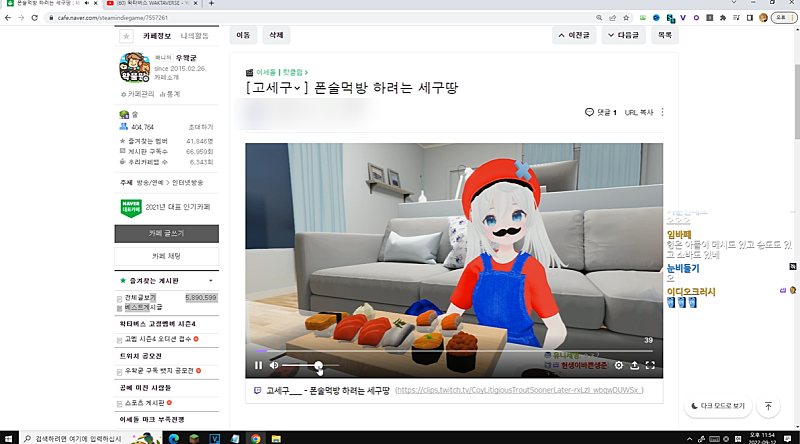The height and width of the screenshot is (444, 800).
Task: Click the video share icon
Action: [x=634, y=365]
